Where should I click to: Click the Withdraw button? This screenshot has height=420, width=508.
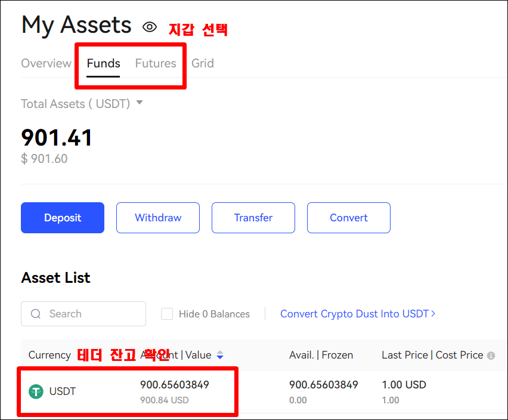point(158,218)
